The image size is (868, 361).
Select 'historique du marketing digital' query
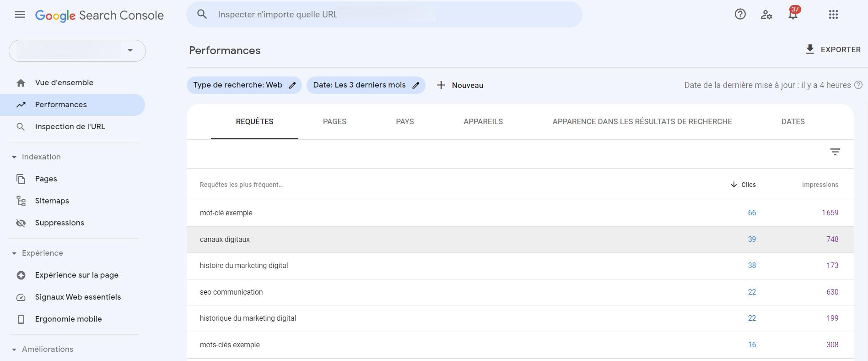pos(520,318)
